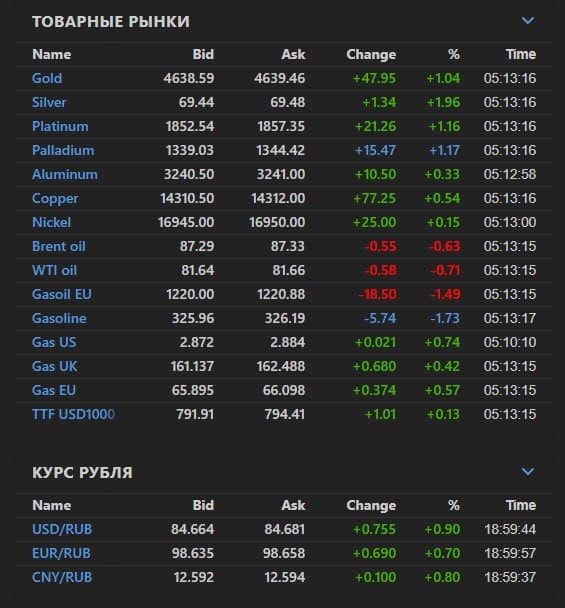Viewport: 565px width, 608px height.
Task: Collapse the ТОВАРНЫЕ РЫНКИ section chevron
Action: [x=528, y=21]
